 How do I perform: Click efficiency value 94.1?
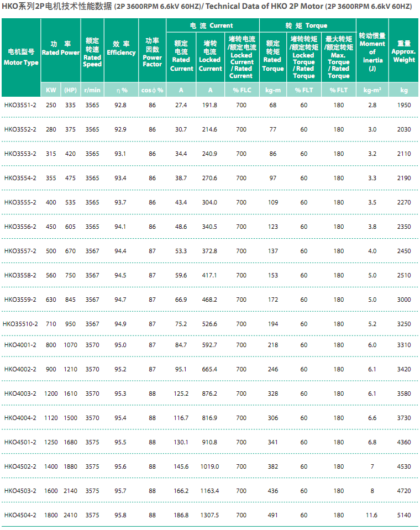[x=120, y=227]
